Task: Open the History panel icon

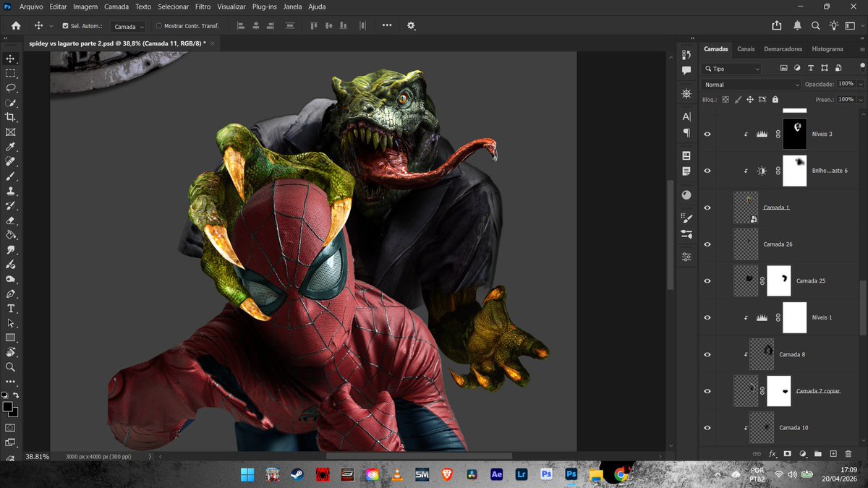Action: click(686, 55)
